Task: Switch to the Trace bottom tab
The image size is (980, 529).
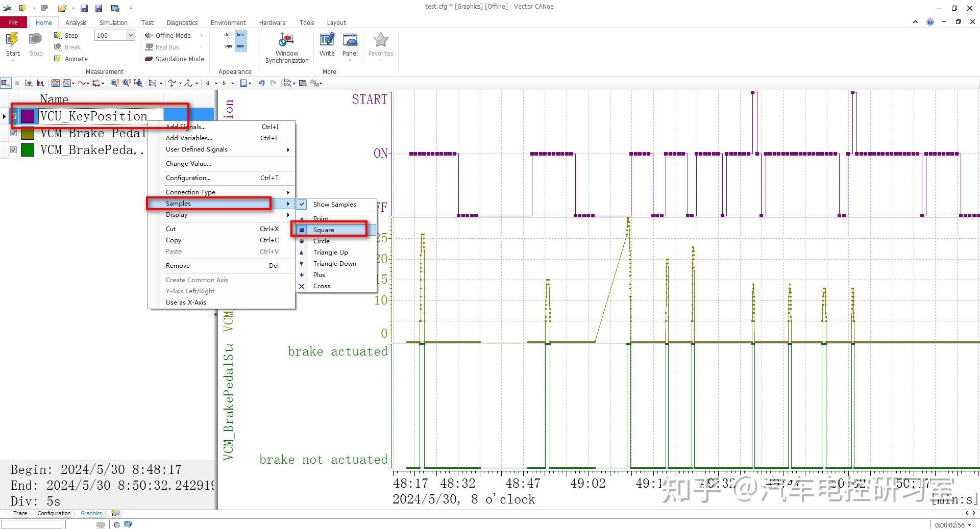Action: [x=20, y=513]
